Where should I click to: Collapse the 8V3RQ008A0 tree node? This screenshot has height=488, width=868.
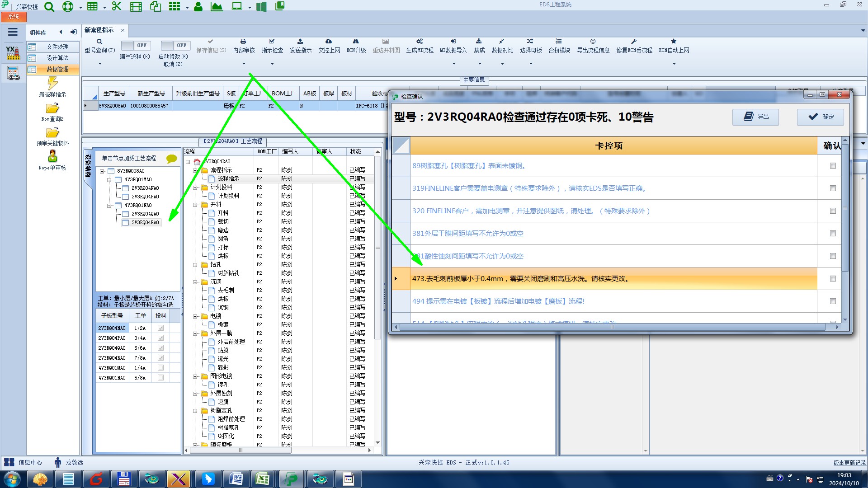coord(102,171)
